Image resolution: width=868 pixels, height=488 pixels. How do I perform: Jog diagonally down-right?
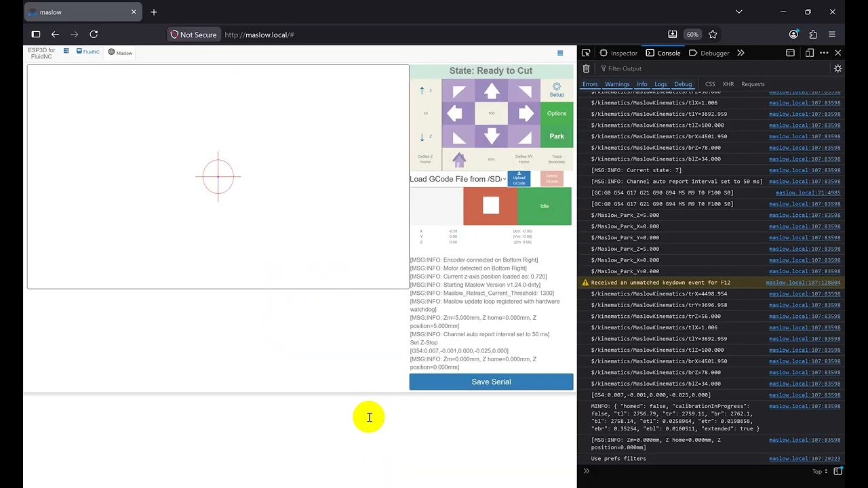[524, 136]
